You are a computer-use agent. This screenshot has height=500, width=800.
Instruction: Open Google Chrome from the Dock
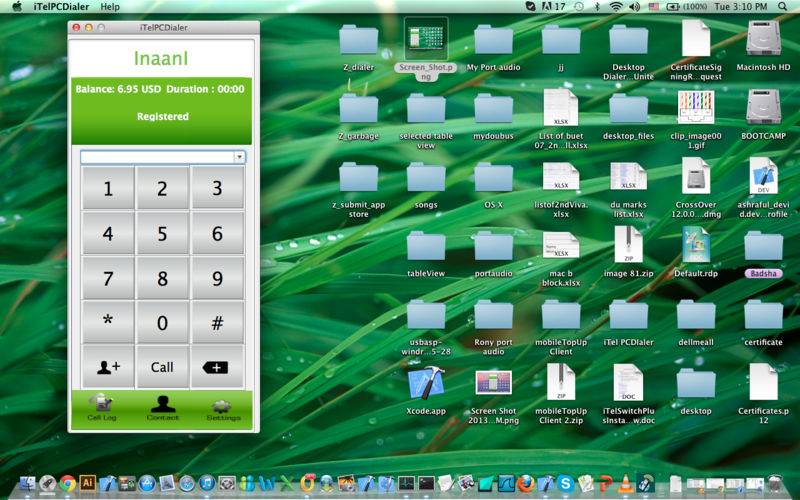[x=67, y=484]
